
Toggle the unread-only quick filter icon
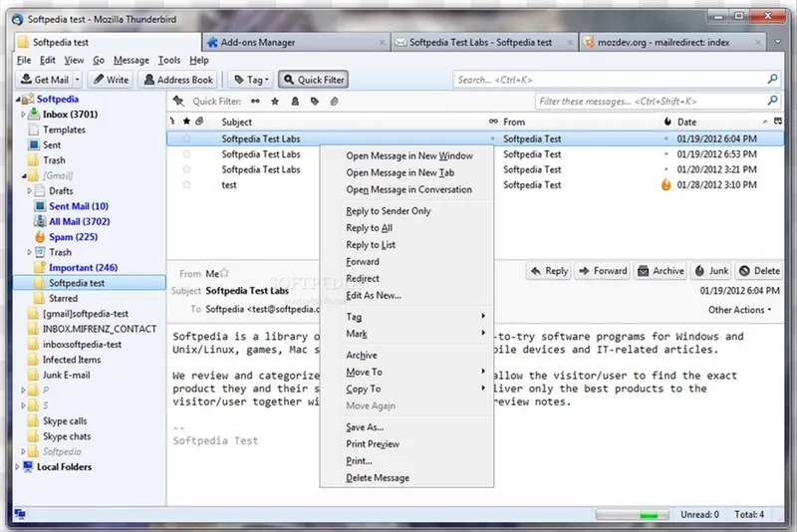click(255, 101)
